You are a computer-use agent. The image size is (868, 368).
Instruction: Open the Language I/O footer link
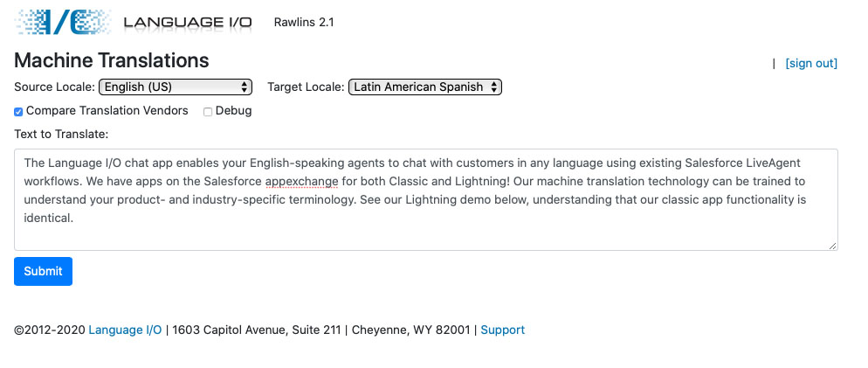coord(125,330)
